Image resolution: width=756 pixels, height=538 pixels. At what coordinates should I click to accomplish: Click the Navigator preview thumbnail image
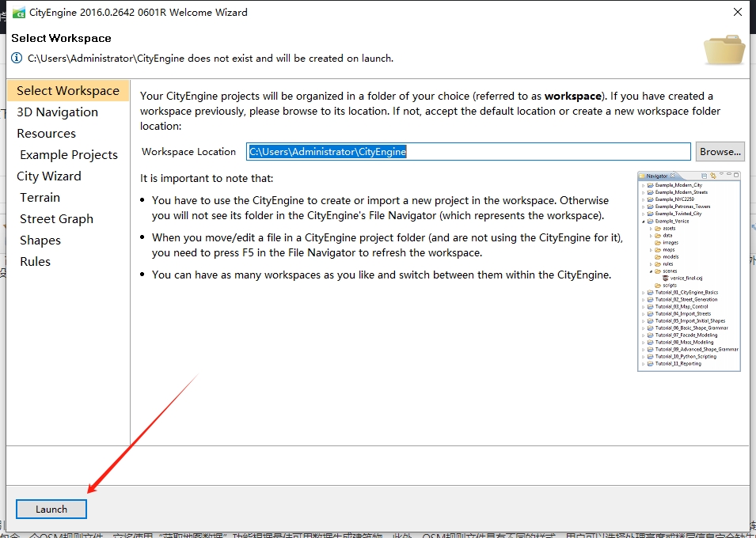pos(689,271)
